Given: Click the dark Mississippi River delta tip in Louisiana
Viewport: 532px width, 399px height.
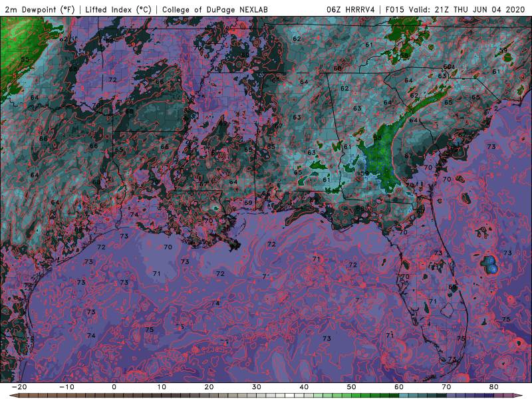Looking at the screenshot, I should [x=235, y=245].
